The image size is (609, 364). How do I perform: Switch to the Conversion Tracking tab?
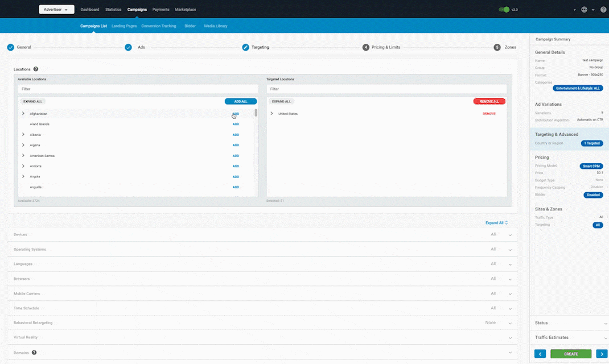pos(159,26)
